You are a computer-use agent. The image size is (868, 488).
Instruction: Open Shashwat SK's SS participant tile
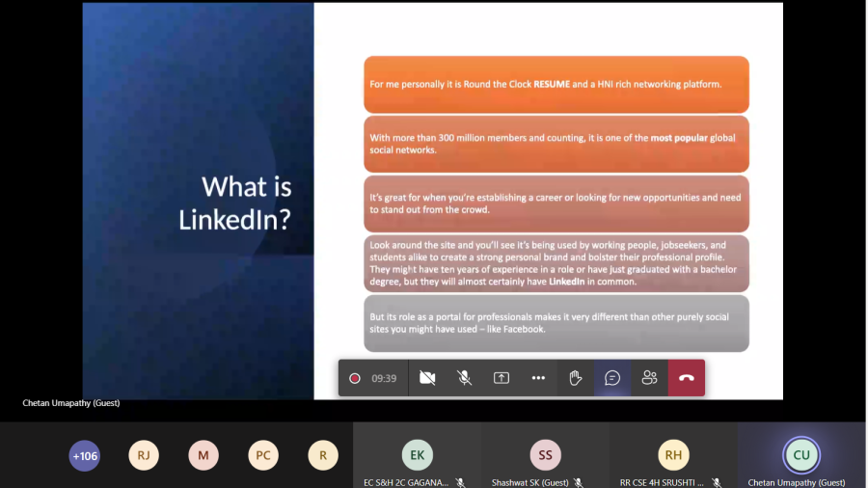click(x=546, y=455)
